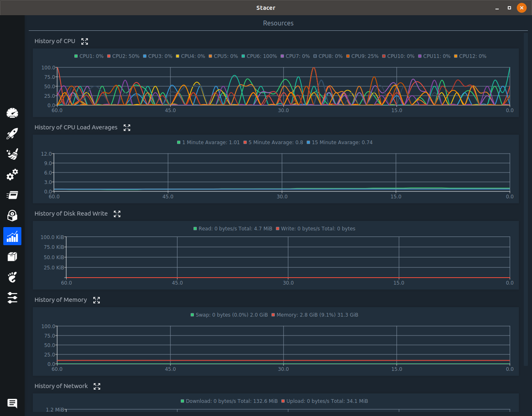Image resolution: width=532 pixels, height=416 pixels.
Task: Open APT Repository Manager box icon
Action: (12, 257)
